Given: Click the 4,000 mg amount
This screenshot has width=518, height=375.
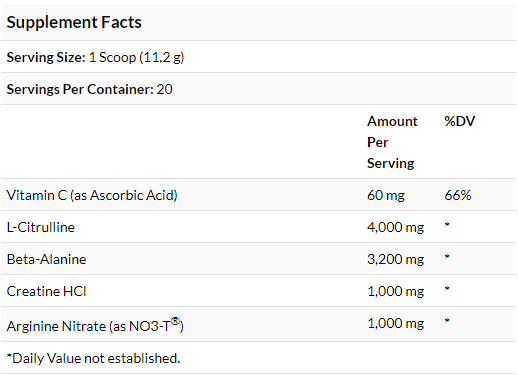Looking at the screenshot, I should 396,227.
